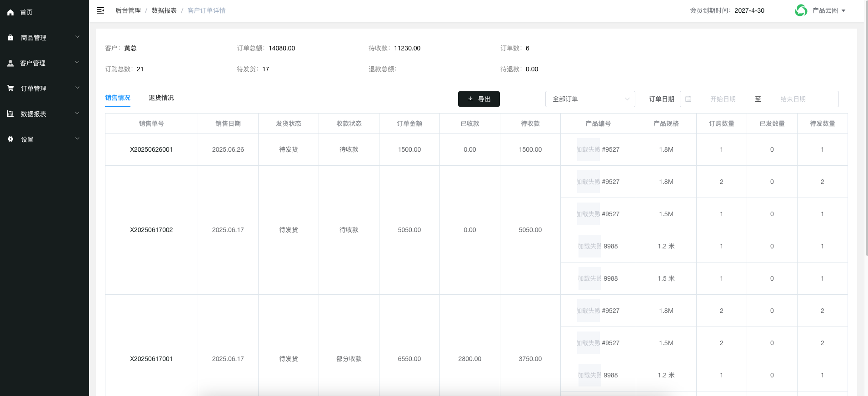Expand the 订单管理 menu chevron
This screenshot has height=396, width=868.
click(x=77, y=88)
